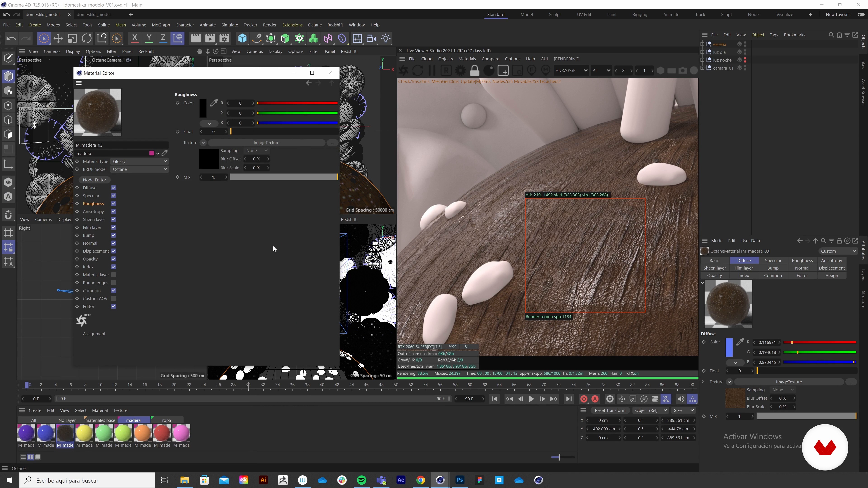Click the Camera object icon in toolbar

[x=371, y=38]
